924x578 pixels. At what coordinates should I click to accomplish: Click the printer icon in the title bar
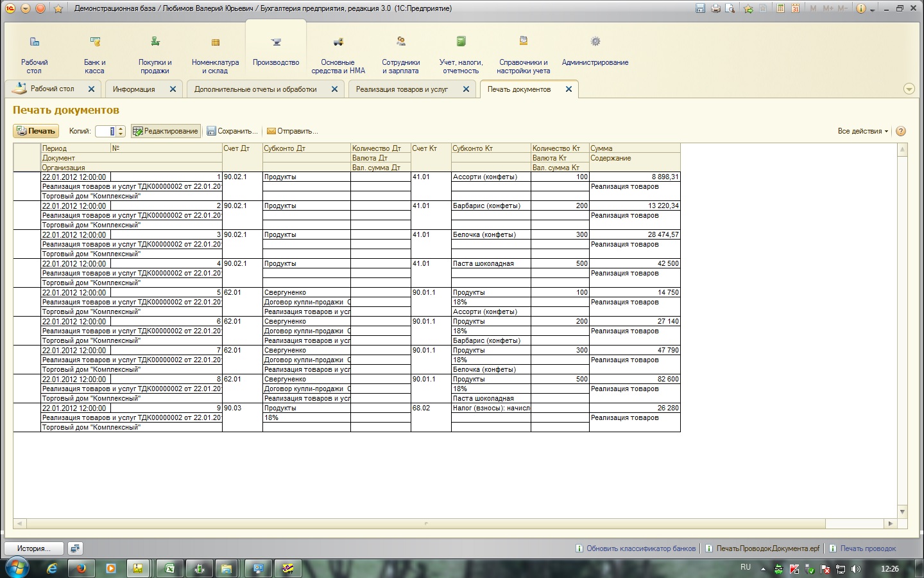(715, 8)
